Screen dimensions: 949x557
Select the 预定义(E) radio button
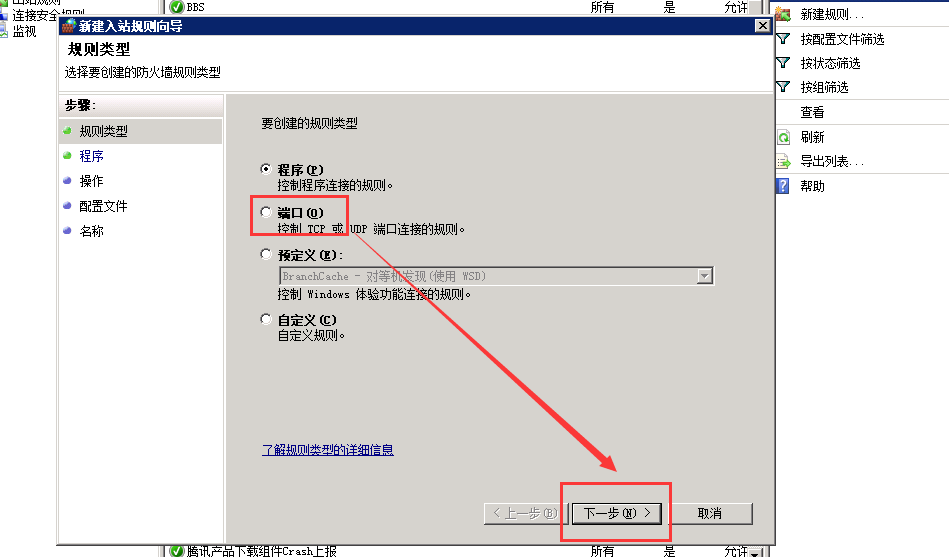[x=266, y=254]
